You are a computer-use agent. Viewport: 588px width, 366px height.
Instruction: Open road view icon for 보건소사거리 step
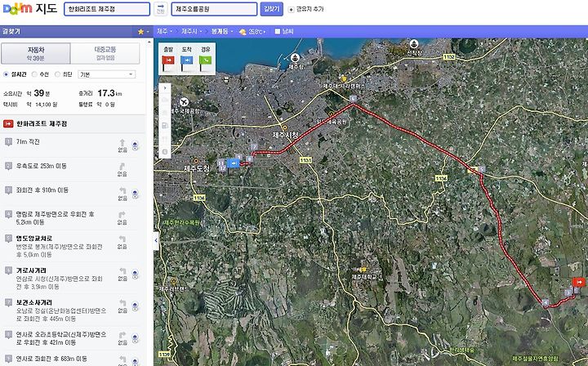(136, 306)
